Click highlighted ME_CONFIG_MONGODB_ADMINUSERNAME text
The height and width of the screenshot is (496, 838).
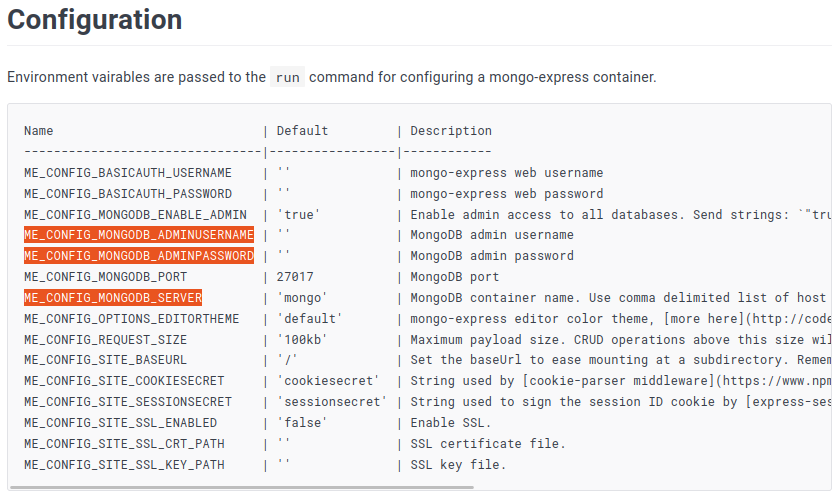[x=139, y=235]
